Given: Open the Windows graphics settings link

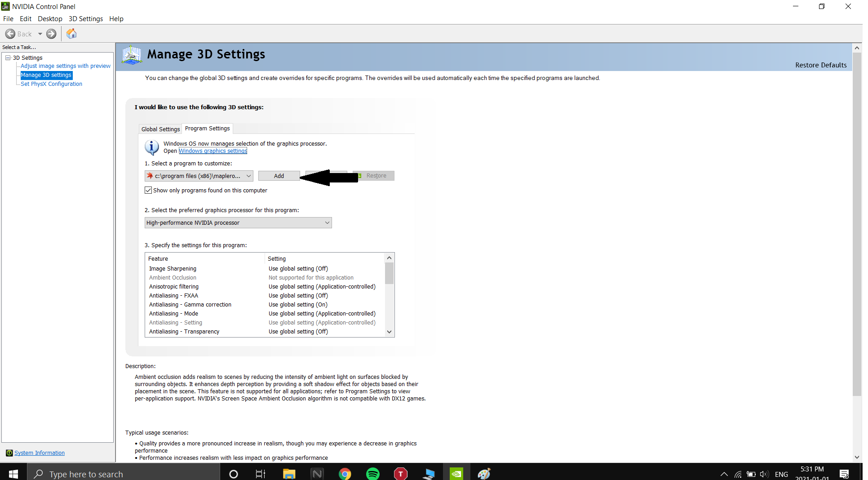Looking at the screenshot, I should point(213,151).
